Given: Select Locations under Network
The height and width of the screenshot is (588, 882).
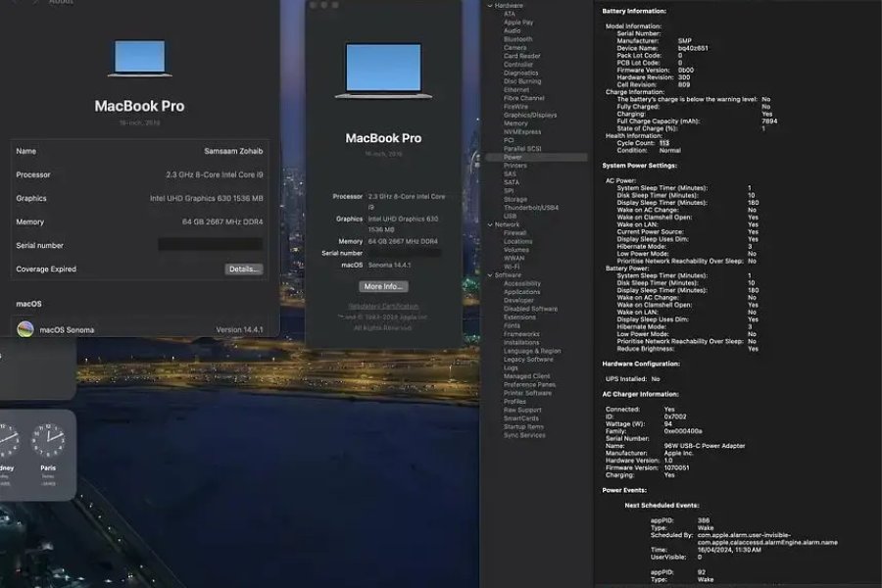Looking at the screenshot, I should [x=517, y=241].
